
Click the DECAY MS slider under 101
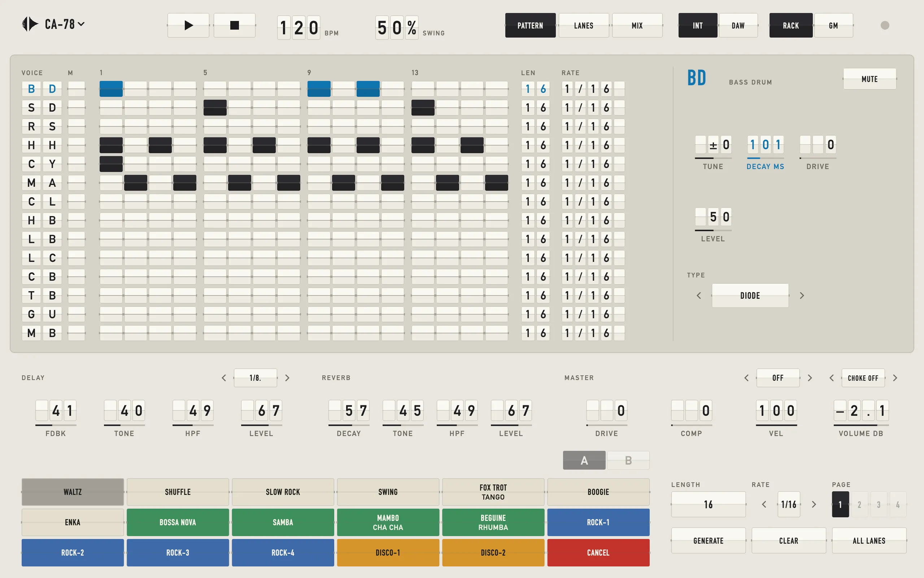(765, 158)
